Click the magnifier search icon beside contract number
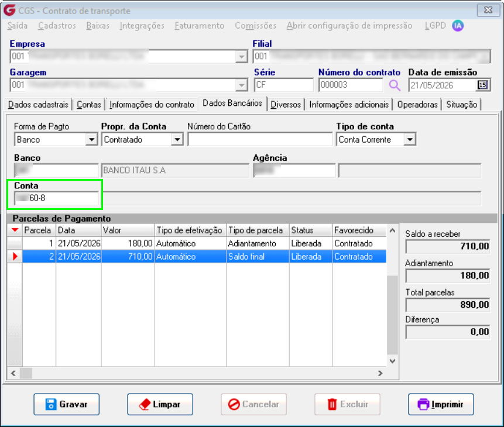 coord(395,85)
